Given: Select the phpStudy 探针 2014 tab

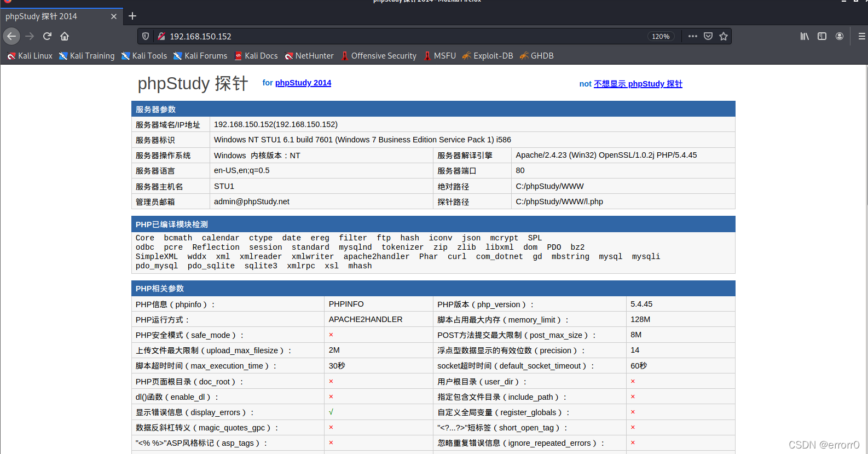Looking at the screenshot, I should coord(62,16).
